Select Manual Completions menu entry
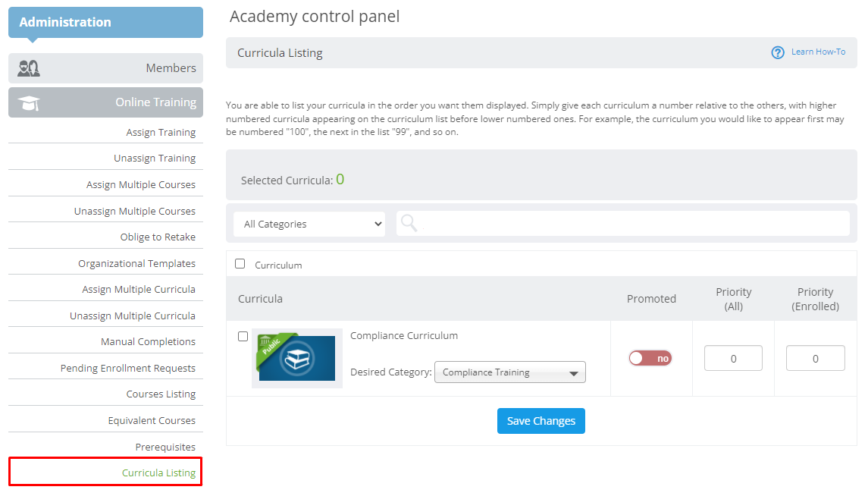 click(x=148, y=342)
